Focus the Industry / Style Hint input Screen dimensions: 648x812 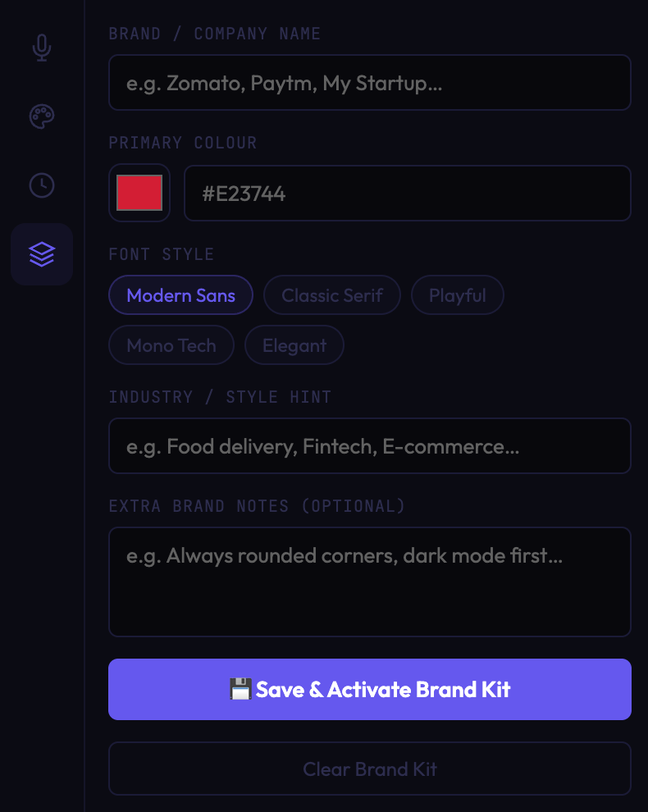click(x=369, y=446)
